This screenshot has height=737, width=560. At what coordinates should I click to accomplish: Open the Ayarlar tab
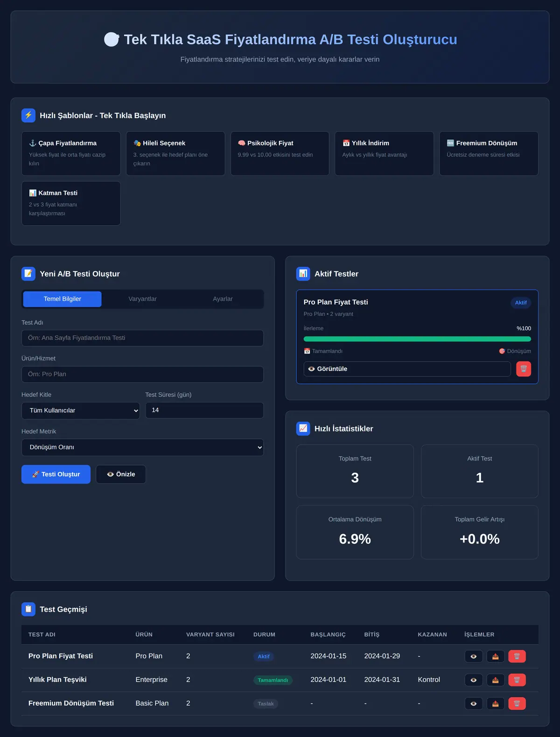[223, 299]
